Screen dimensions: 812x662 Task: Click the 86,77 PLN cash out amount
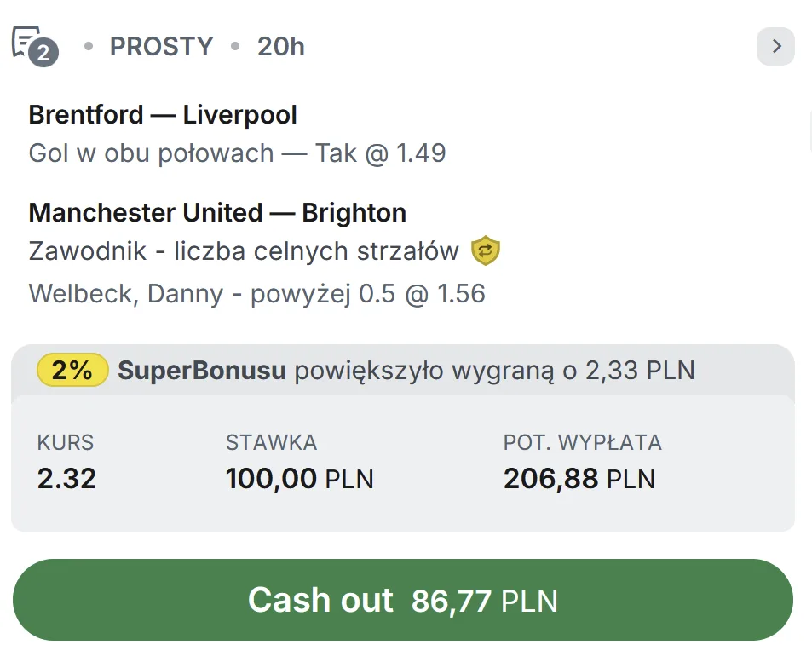pyautogui.click(x=484, y=601)
